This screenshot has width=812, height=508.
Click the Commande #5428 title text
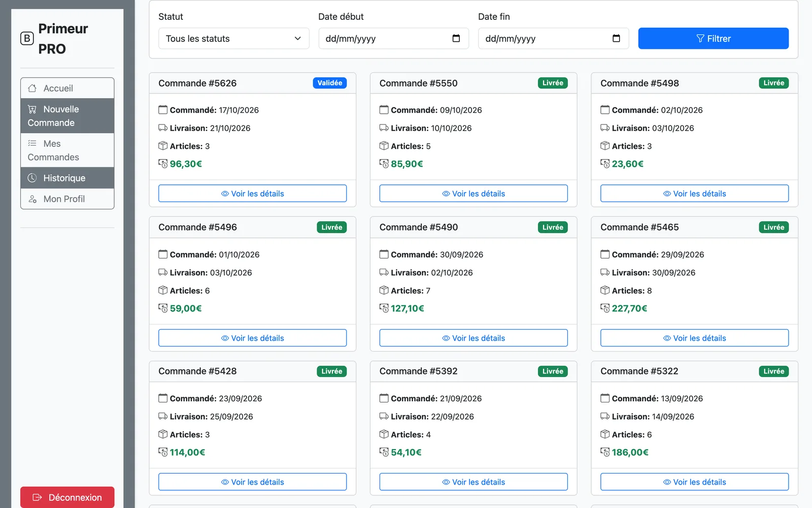(197, 371)
